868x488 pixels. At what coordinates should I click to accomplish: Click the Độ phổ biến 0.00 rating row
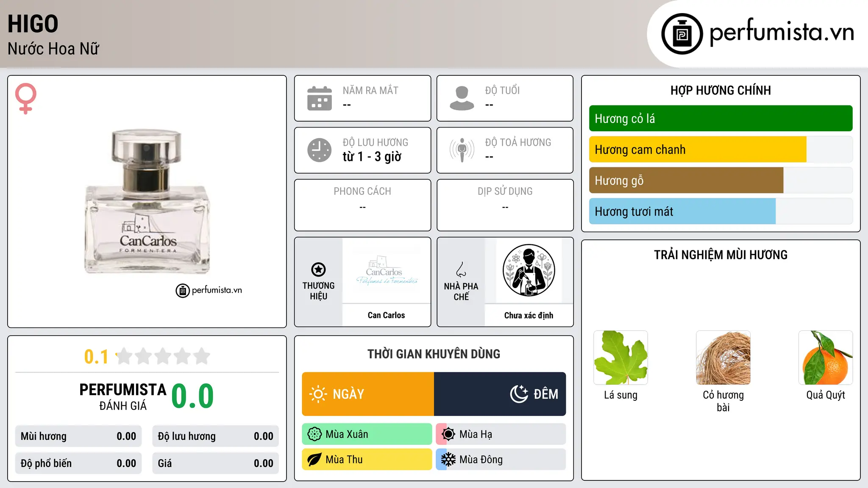(78, 463)
